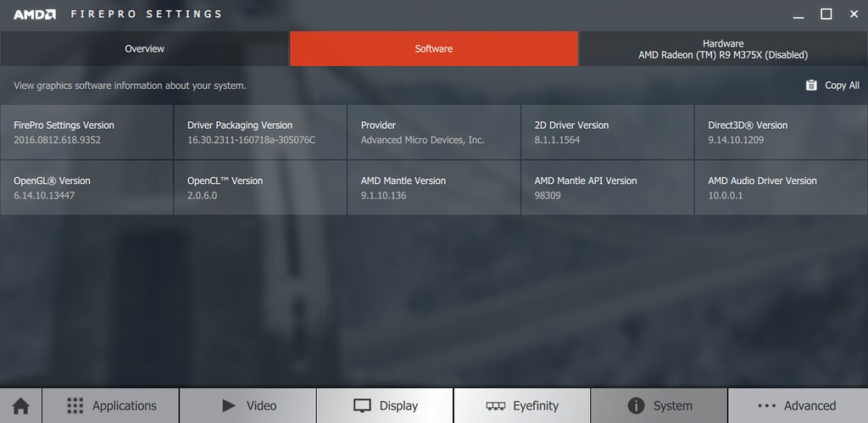Click the AMD Mantle Version heading
Viewport: 868px width, 423px height.
[403, 181]
